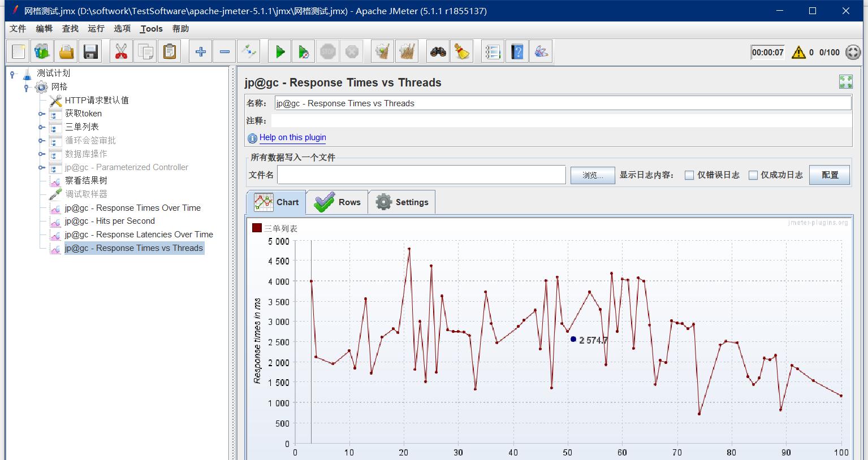This screenshot has width=868, height=460.
Task: Click the Cut scissors icon
Action: (121, 52)
